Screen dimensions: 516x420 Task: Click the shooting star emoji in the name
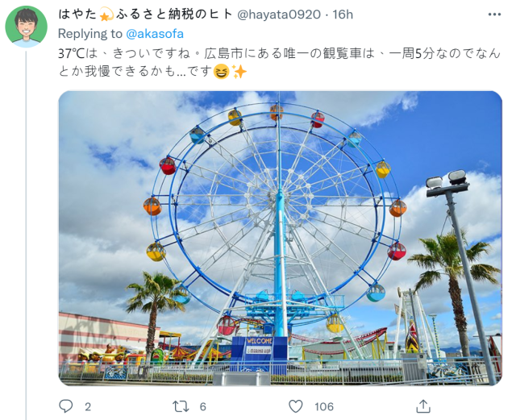[x=106, y=15]
